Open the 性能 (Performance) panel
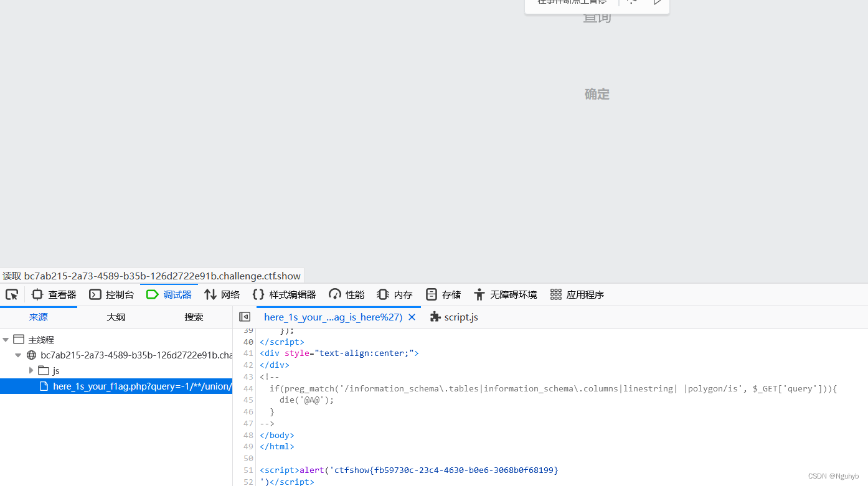 click(347, 294)
